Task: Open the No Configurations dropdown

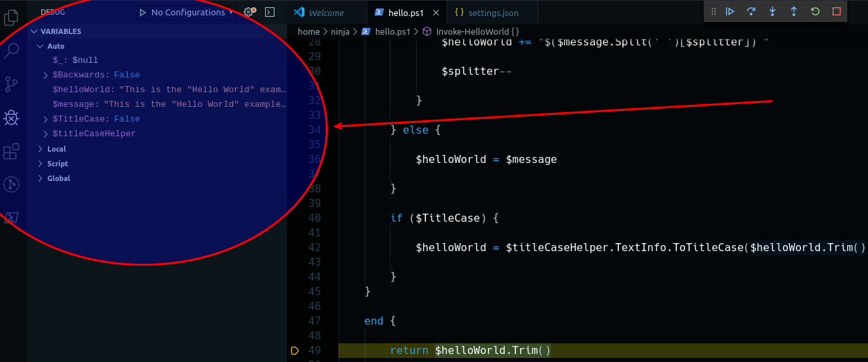Action: pos(187,12)
